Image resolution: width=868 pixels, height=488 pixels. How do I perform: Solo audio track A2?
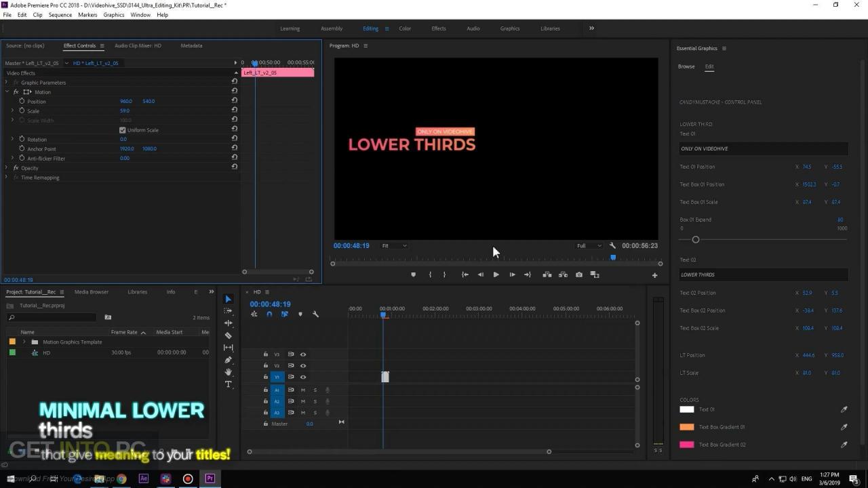point(315,401)
